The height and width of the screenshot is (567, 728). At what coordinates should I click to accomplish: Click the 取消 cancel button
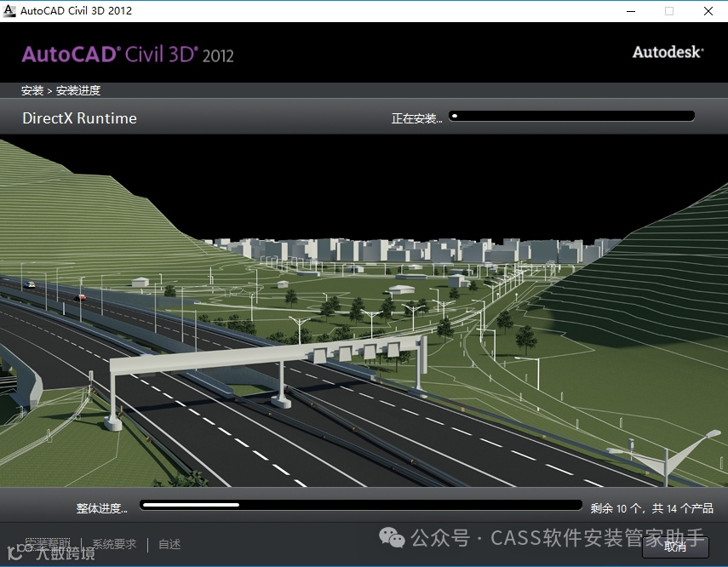[675, 547]
